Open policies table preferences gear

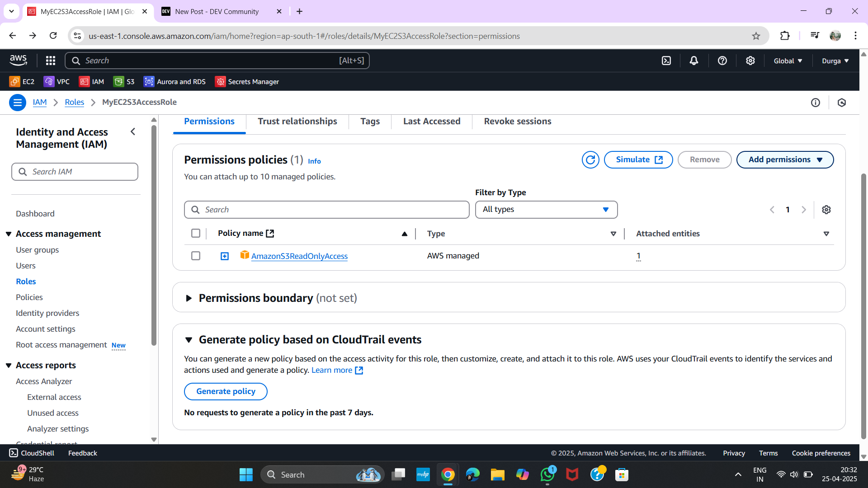click(826, 210)
